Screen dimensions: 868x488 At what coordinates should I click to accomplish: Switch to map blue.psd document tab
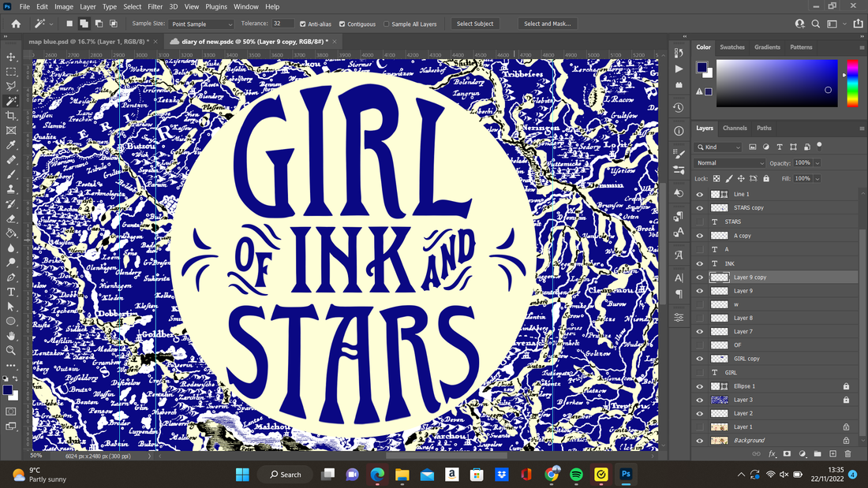tap(88, 42)
